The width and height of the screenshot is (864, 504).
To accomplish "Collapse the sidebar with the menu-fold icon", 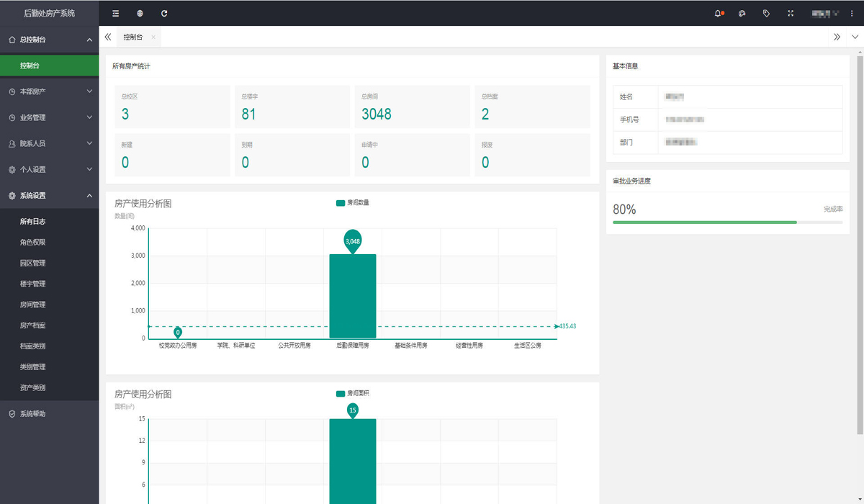I will point(116,13).
